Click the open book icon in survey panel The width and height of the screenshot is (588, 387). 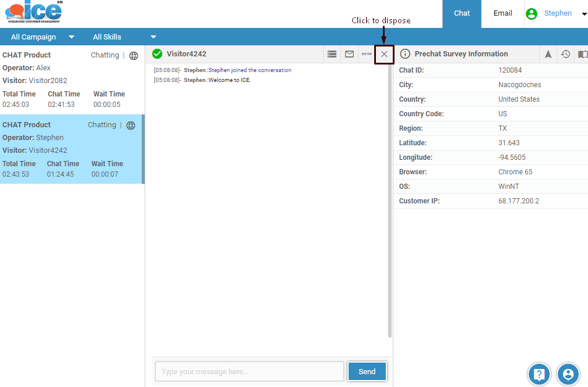coord(582,54)
